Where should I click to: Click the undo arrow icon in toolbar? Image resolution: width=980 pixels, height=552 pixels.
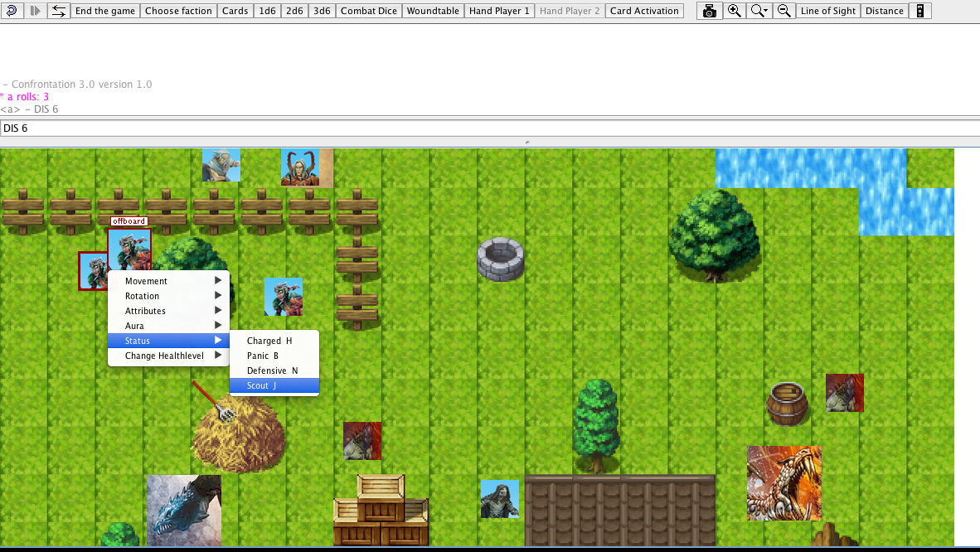[x=12, y=11]
